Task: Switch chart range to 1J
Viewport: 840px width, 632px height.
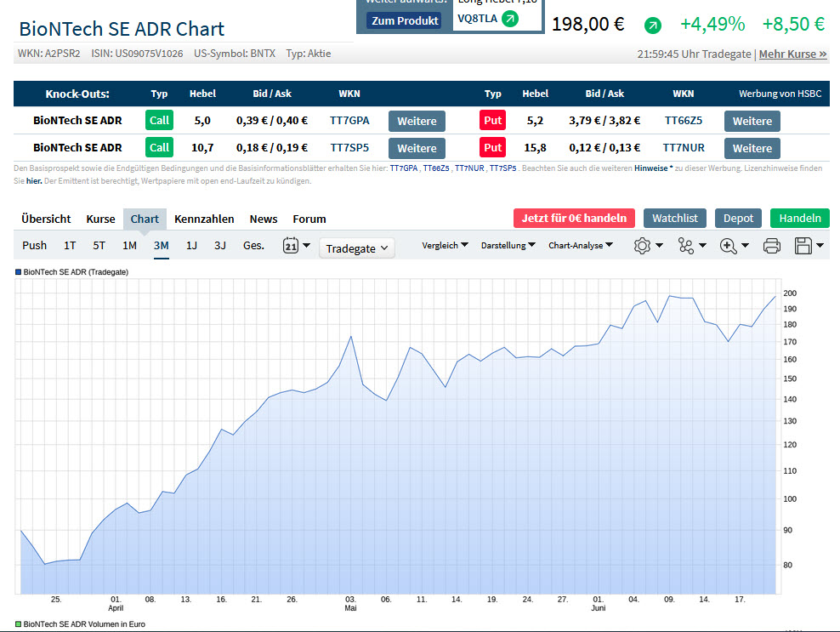Action: (191, 246)
